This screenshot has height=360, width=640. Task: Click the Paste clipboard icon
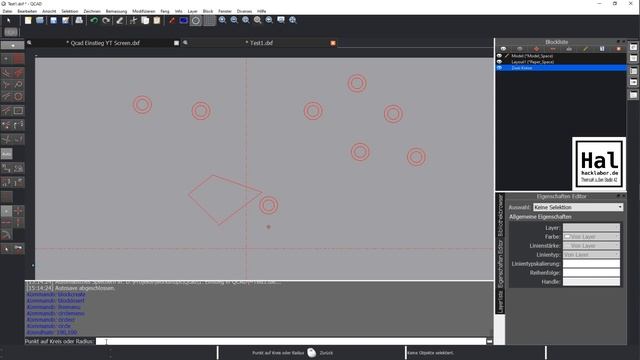157,20
